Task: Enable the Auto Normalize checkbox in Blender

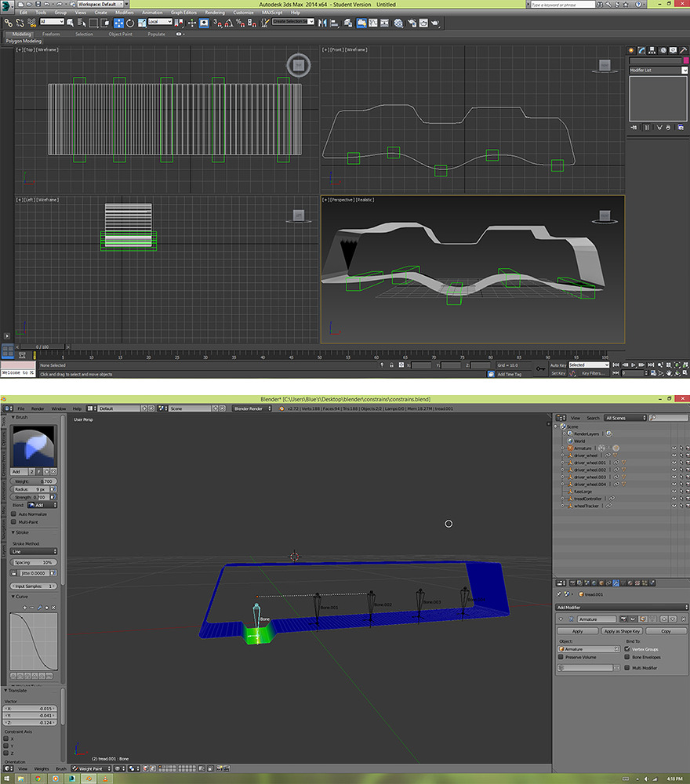Action: (14, 514)
